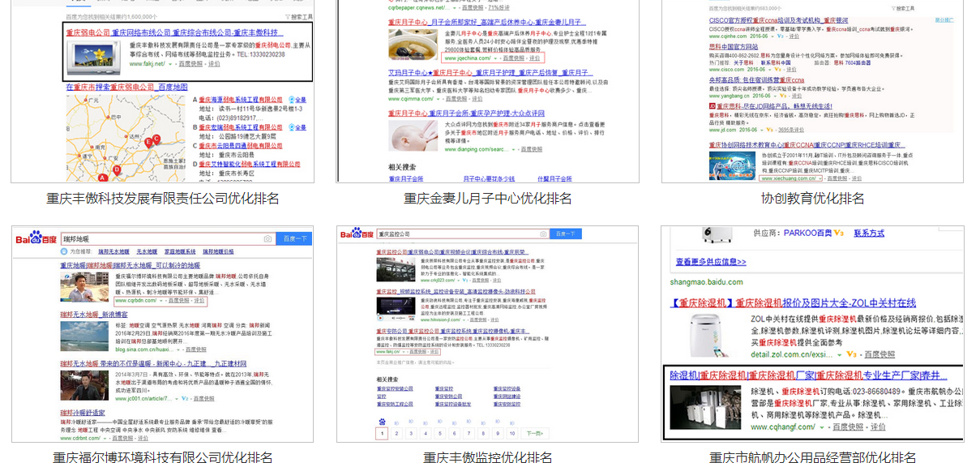The image size is (980, 463).
Task: Expand the arrow next to www.cqhangf.com URL
Action: click(x=822, y=427)
